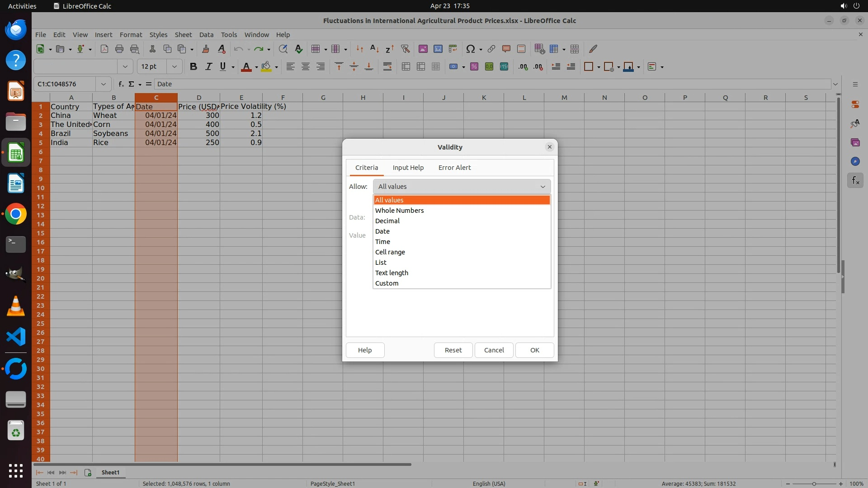
Task: Click the AutoFilter toolbar icon
Action: pos(405,49)
